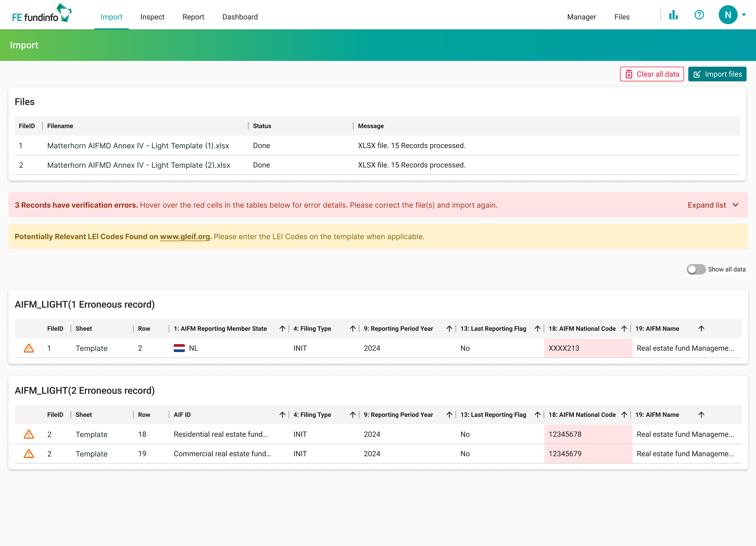Sort first table by Reporting Period Year arrow
The height and width of the screenshot is (546, 756).
coord(449,329)
